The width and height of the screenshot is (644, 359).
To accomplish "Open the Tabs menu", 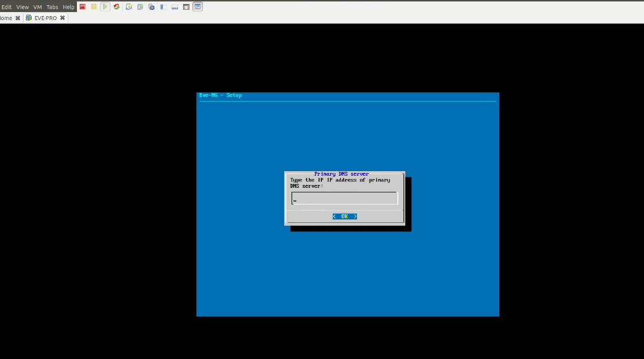I will click(52, 6).
